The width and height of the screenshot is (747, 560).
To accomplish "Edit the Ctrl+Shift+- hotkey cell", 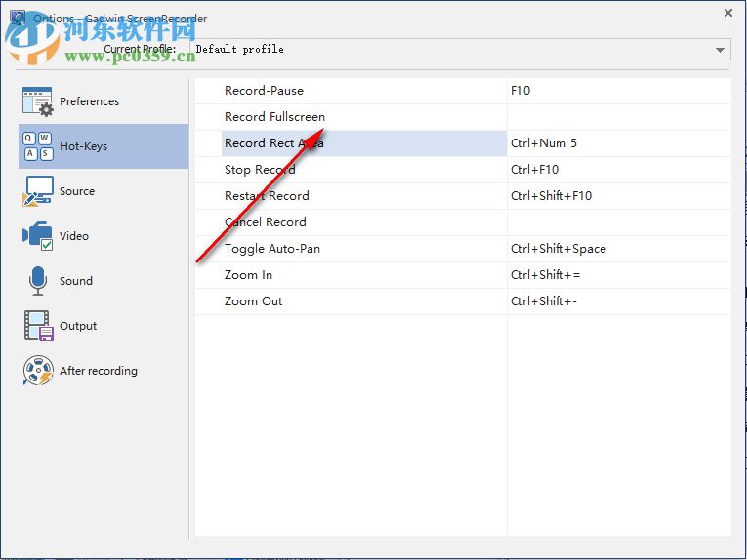I will coord(619,301).
